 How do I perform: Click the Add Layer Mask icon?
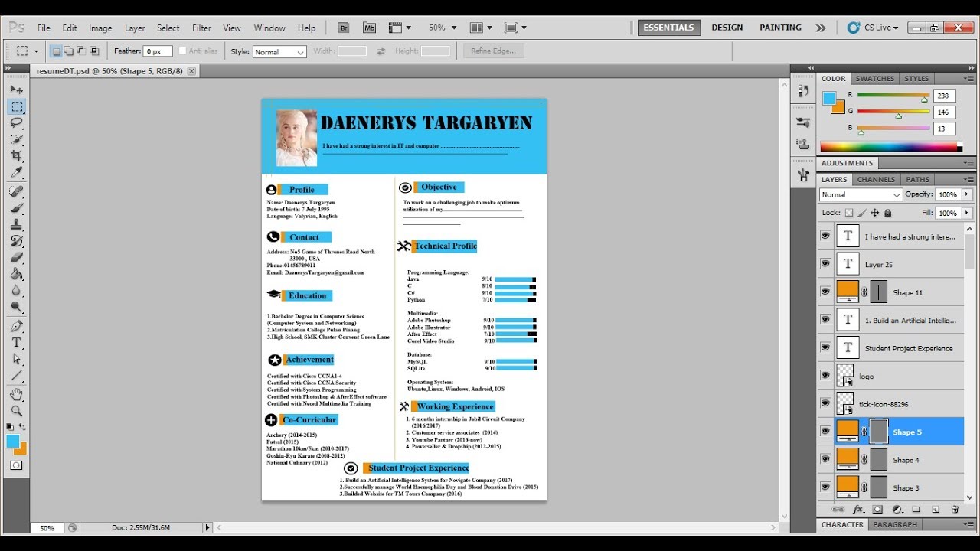[x=877, y=509]
